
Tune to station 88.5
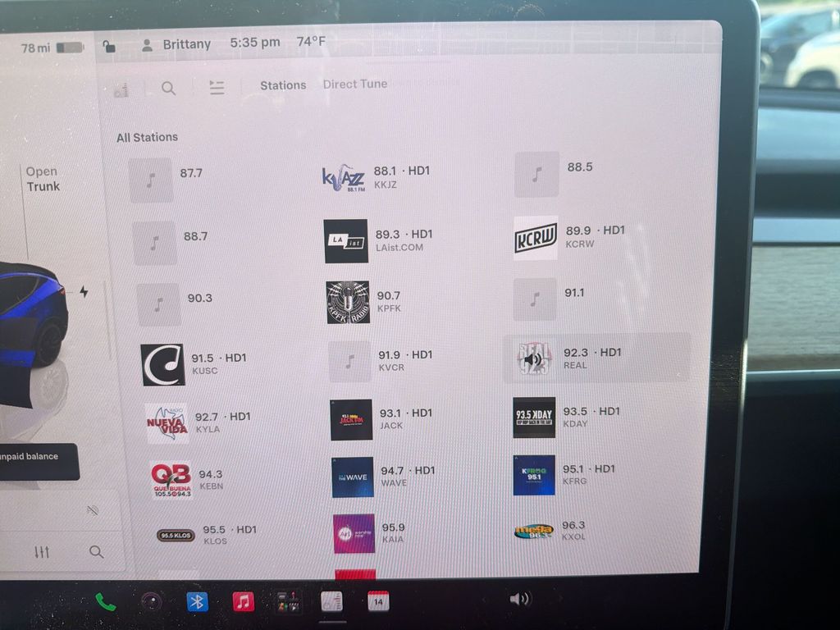pyautogui.click(x=554, y=174)
